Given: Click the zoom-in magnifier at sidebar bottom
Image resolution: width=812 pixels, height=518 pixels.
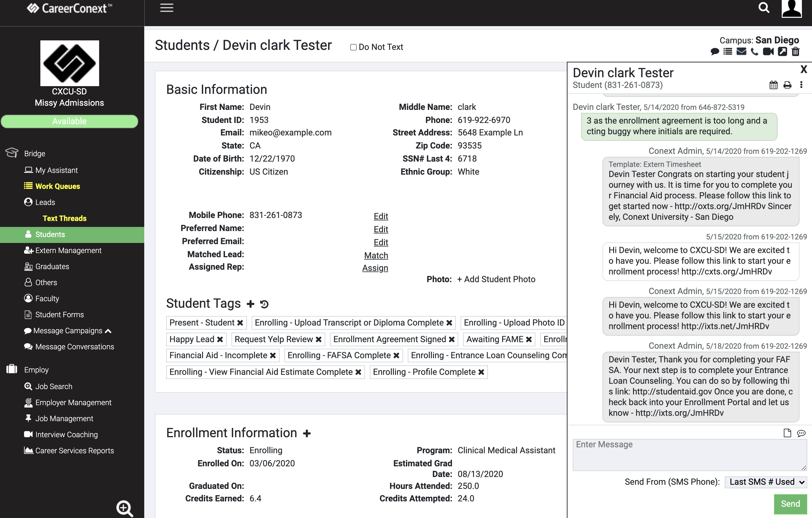Looking at the screenshot, I should (x=124, y=508).
